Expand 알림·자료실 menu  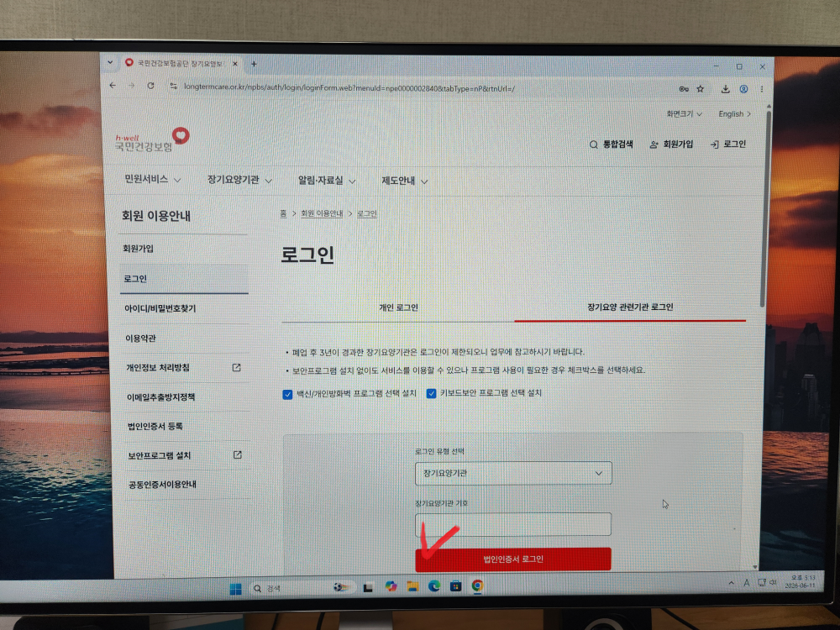[x=327, y=181]
